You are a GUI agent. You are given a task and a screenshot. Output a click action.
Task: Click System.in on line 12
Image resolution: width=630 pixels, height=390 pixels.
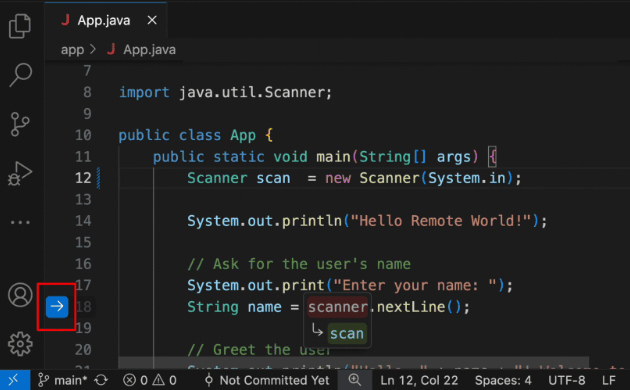[467, 178]
